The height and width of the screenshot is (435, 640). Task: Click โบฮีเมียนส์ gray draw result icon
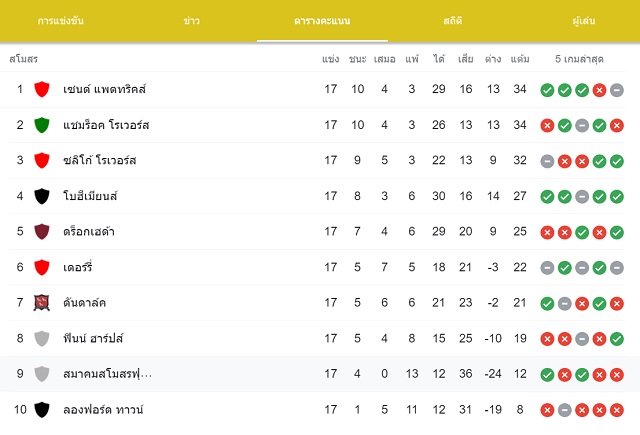point(582,197)
